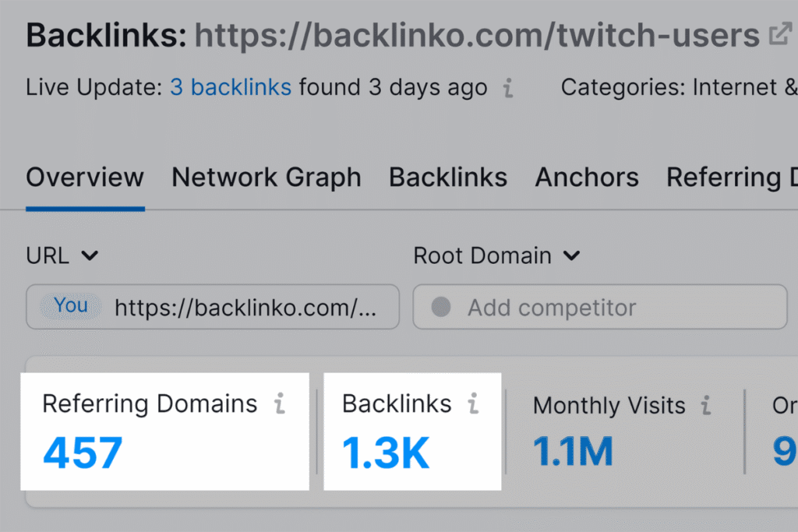This screenshot has width=798, height=532.
Task: Click the gray circle in the competitor field
Action: (x=441, y=308)
